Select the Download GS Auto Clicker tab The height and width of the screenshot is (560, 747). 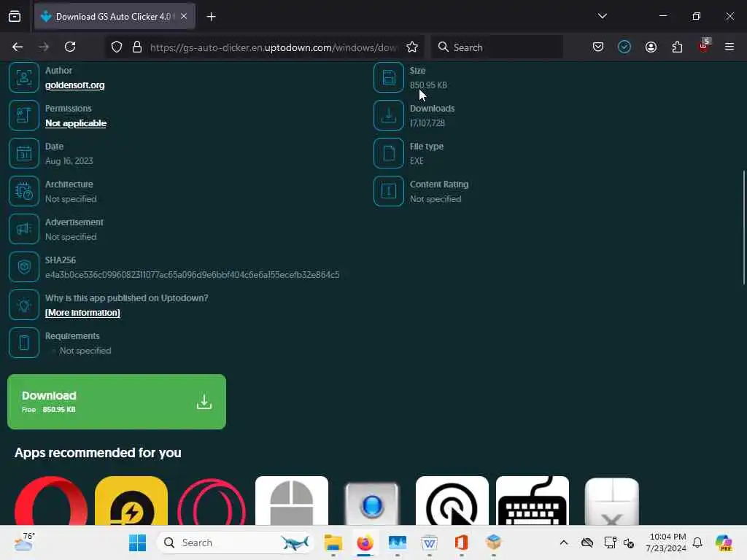coord(115,16)
